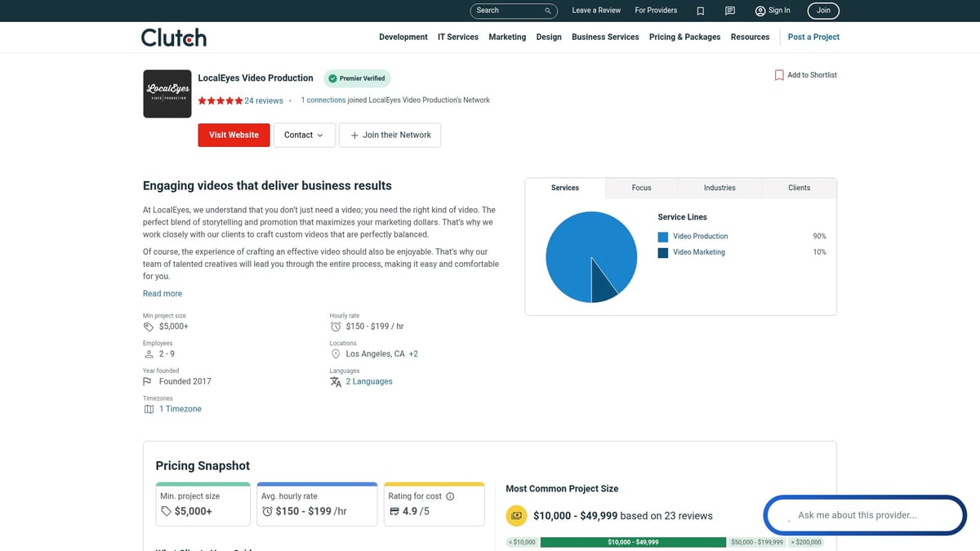Click the > $200,000 bar segment
The height and width of the screenshot is (551, 980).
[x=806, y=542]
